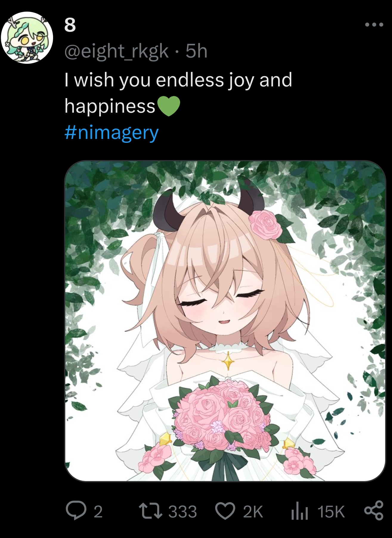Tap the reply speech bubble icon

click(x=76, y=511)
